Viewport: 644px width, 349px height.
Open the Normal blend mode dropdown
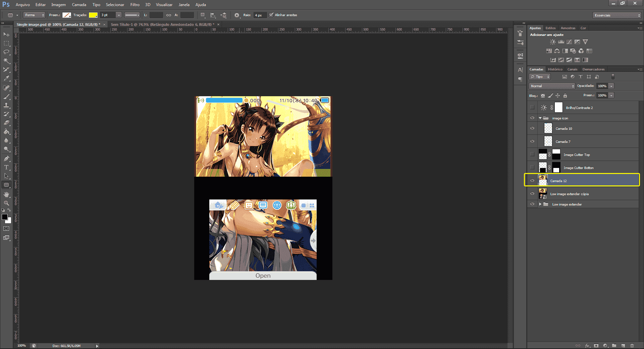(x=552, y=86)
